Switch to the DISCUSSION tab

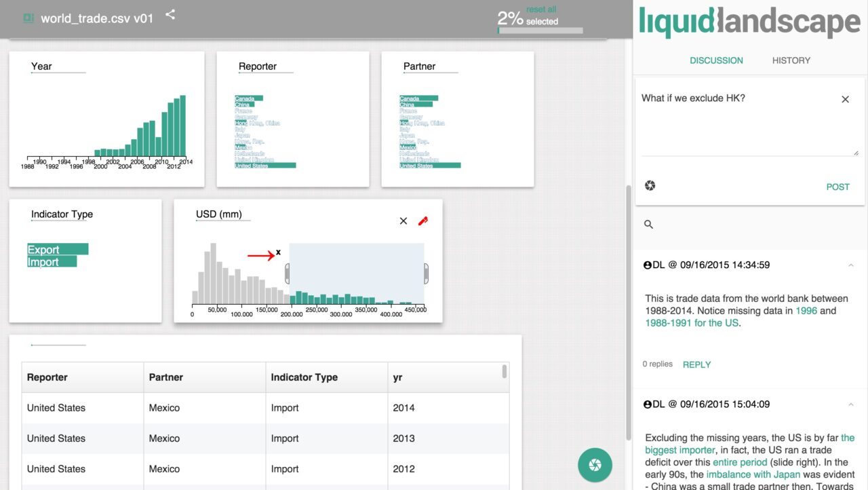click(x=716, y=60)
